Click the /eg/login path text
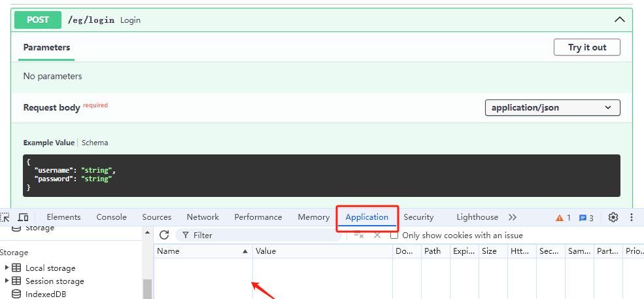The width and height of the screenshot is (644, 299). [x=91, y=20]
